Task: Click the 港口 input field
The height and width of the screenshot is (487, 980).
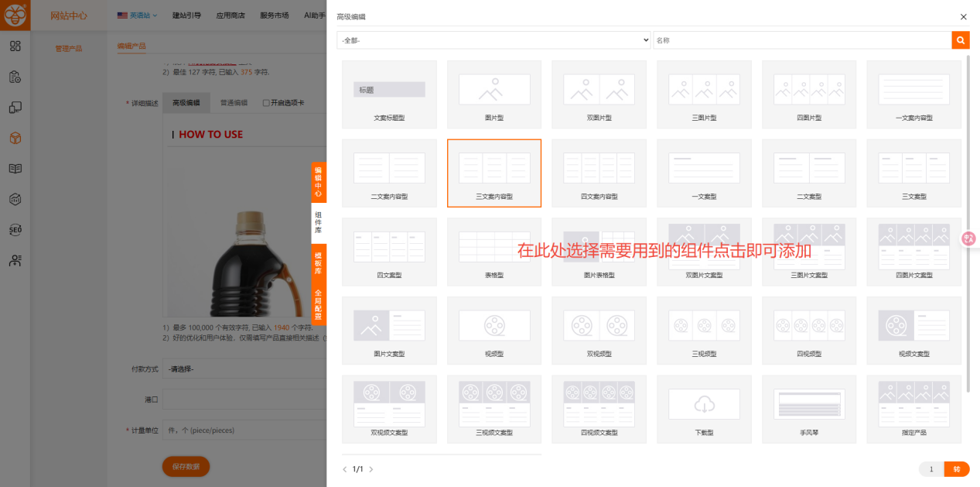Action: [x=244, y=400]
